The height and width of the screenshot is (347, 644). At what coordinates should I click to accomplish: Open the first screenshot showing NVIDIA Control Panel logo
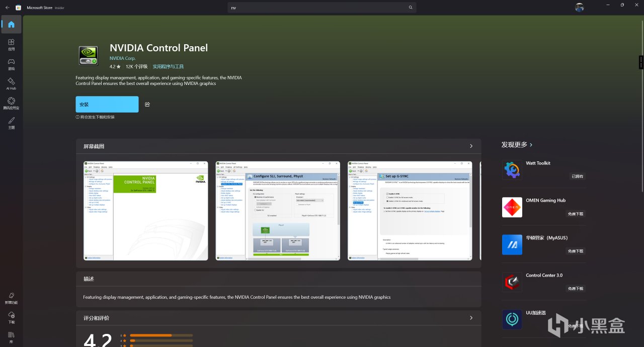pos(145,211)
